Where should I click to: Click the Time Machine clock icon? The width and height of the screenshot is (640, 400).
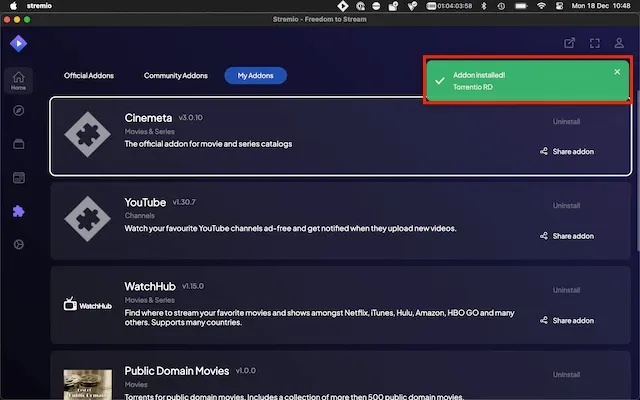[501, 6]
